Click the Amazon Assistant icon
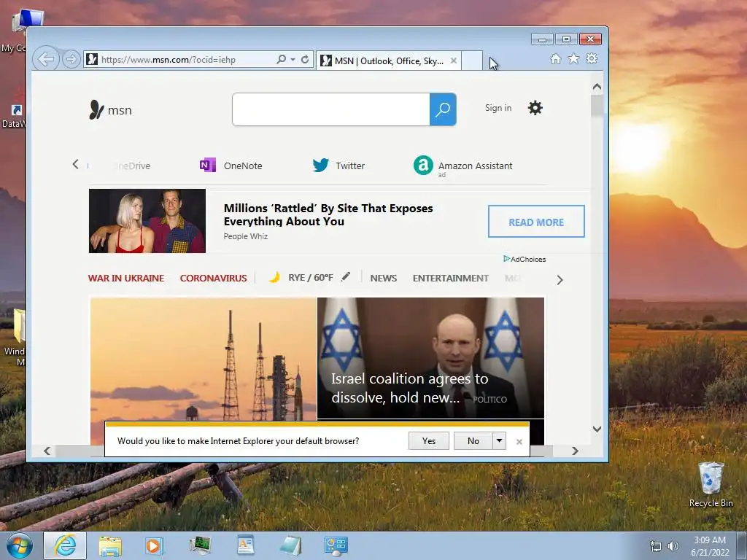 [x=423, y=166]
